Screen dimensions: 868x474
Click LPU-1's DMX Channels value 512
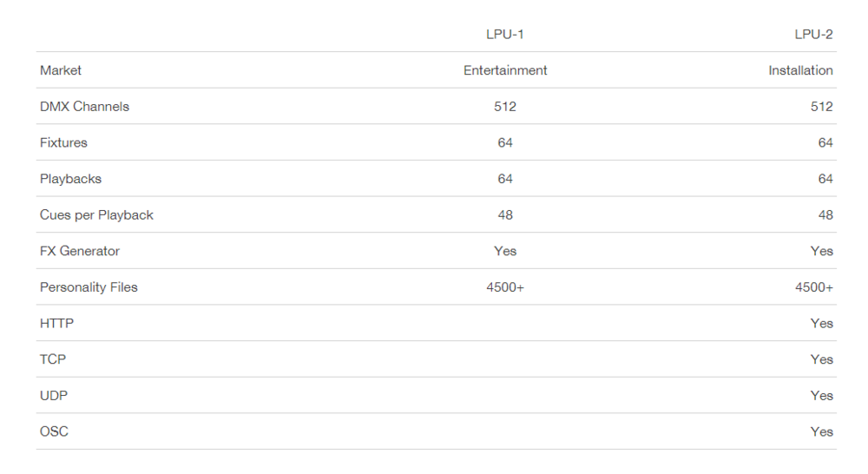(505, 107)
